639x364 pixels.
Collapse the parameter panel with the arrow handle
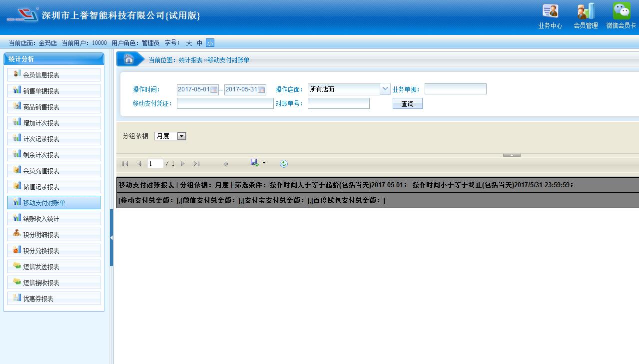512,155
